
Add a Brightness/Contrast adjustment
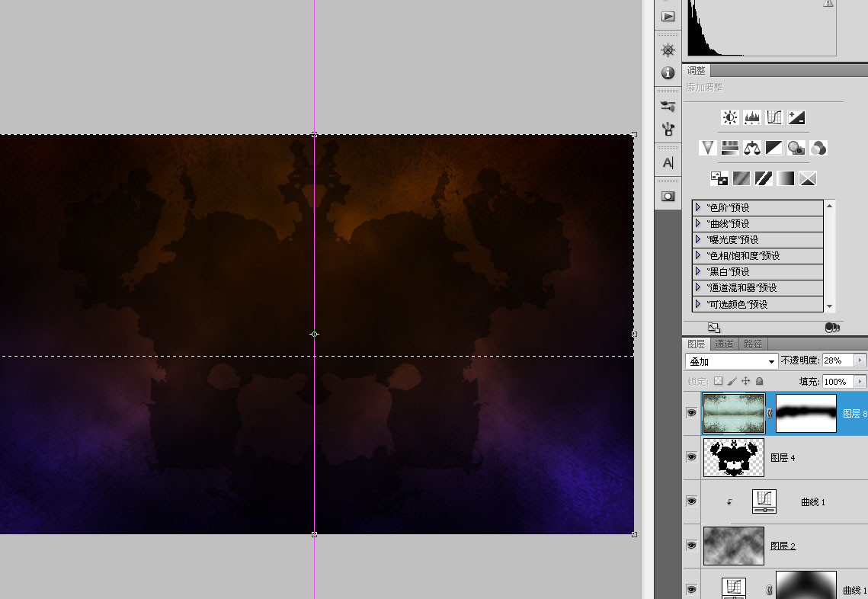(729, 117)
